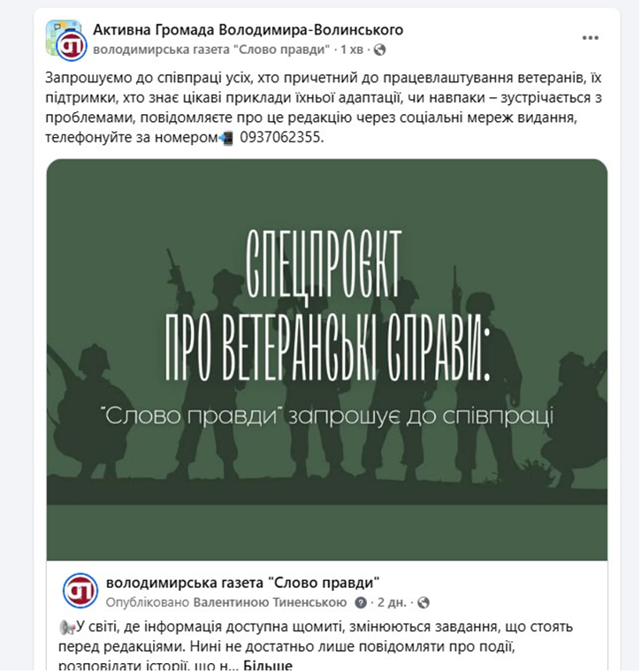Open group 'Активна Громада Володимира-Волинського'
This screenshot has width=641, height=672.
[248, 30]
